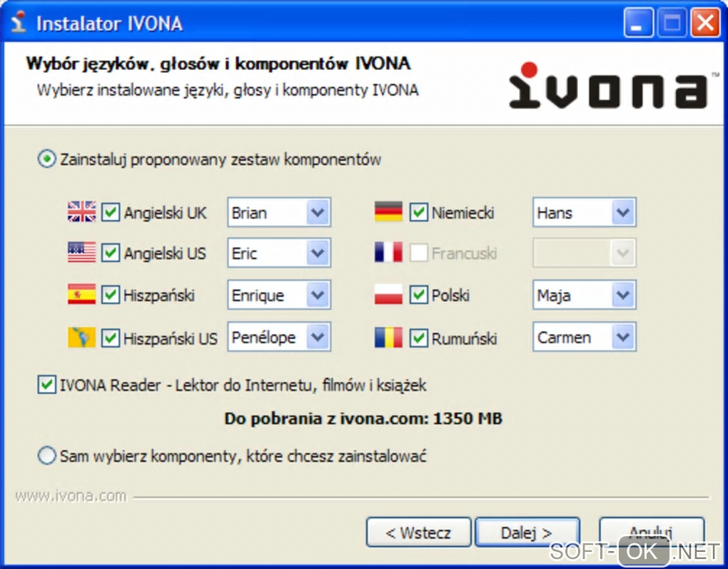The image size is (728, 569).
Task: Click the www.ivona.com text
Action: [71, 495]
